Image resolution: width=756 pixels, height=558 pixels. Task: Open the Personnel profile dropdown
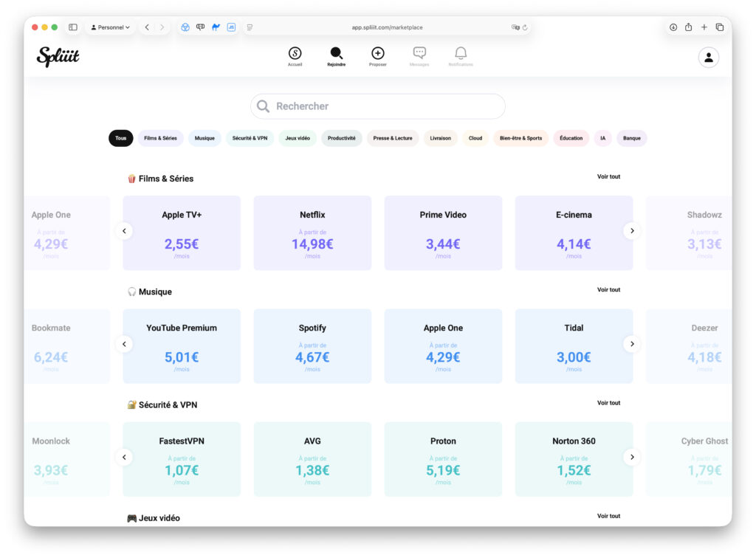[111, 27]
